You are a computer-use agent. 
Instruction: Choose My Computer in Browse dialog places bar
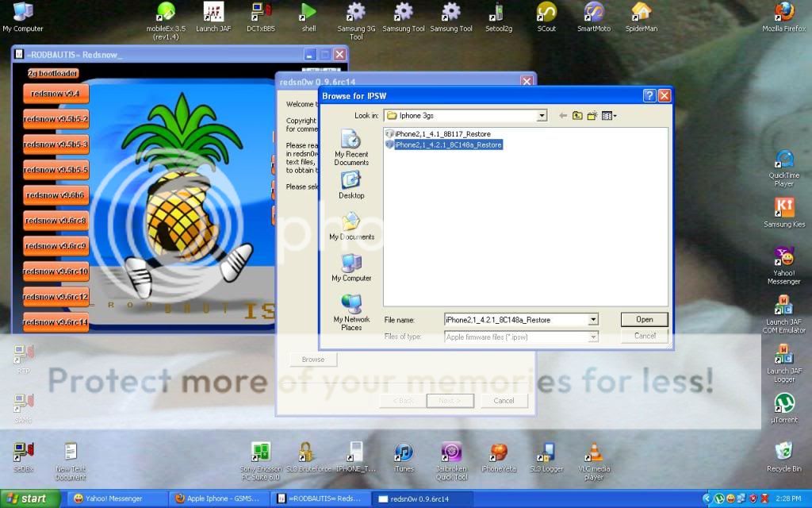point(351,267)
